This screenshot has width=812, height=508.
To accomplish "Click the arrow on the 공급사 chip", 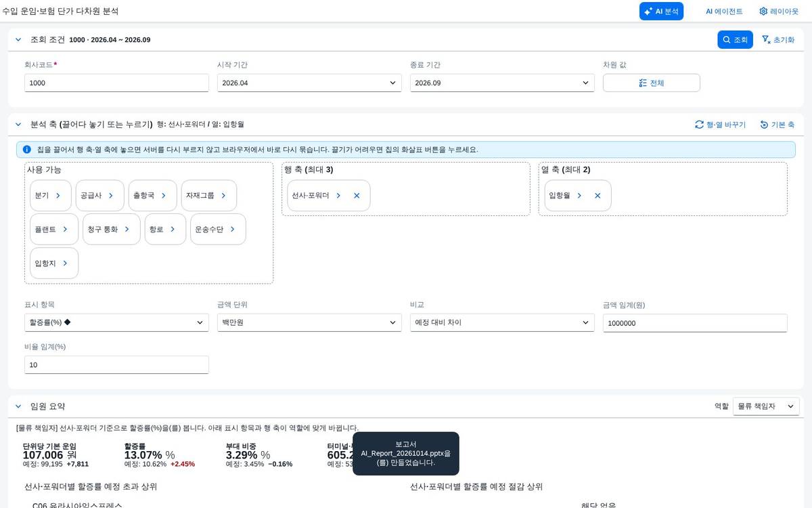I will [x=112, y=195].
